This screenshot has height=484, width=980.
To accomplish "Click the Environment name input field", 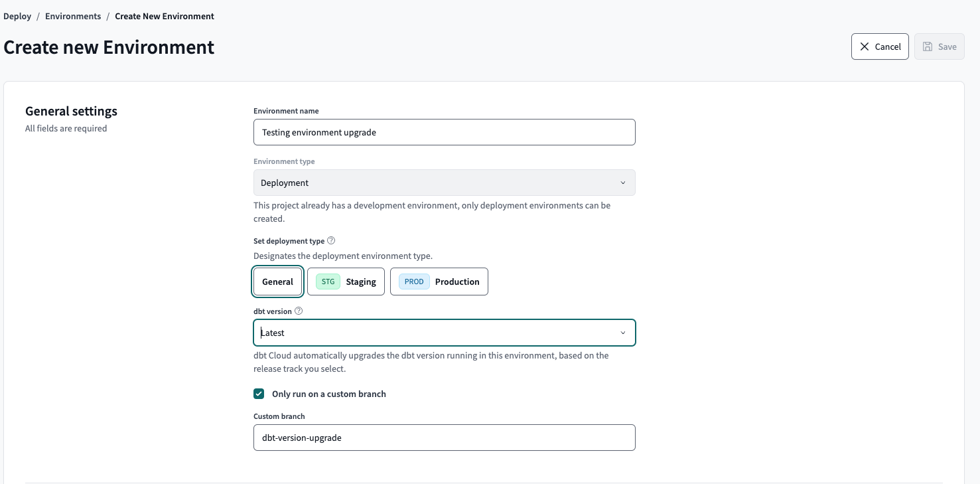I will coord(444,132).
